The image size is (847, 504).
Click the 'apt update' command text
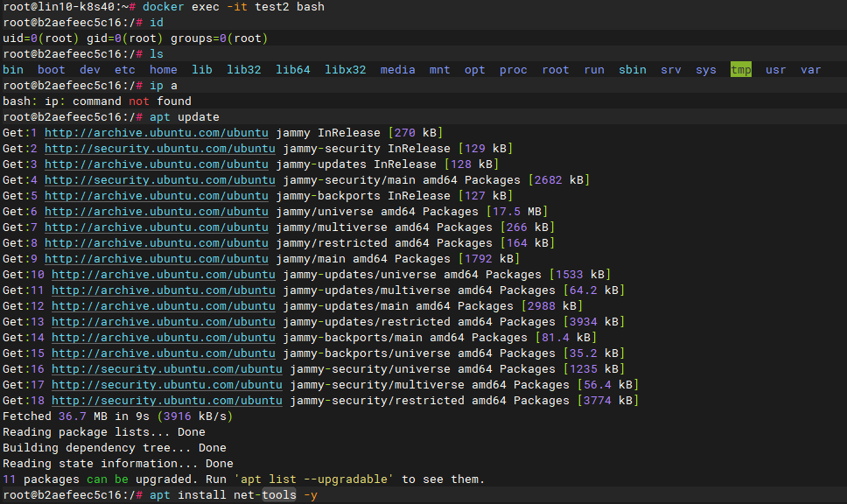click(x=185, y=117)
